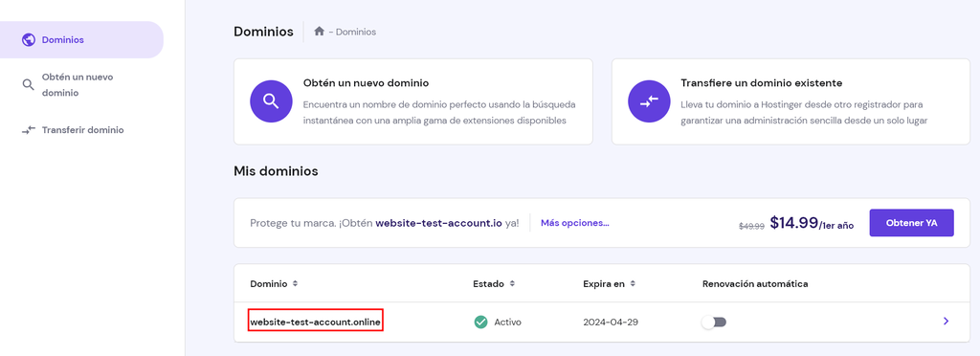The image size is (980, 356).
Task: Click the $14.99 price text
Action: (x=793, y=223)
